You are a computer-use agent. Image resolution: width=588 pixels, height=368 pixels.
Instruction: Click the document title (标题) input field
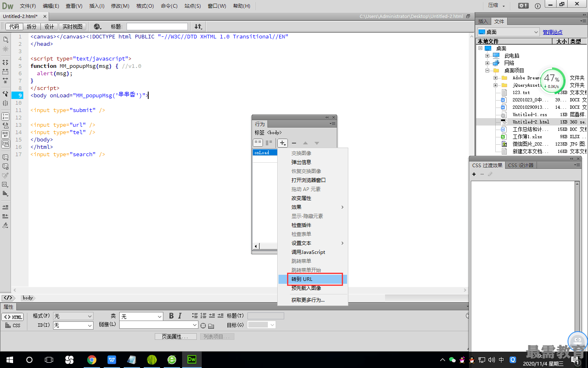coord(157,27)
